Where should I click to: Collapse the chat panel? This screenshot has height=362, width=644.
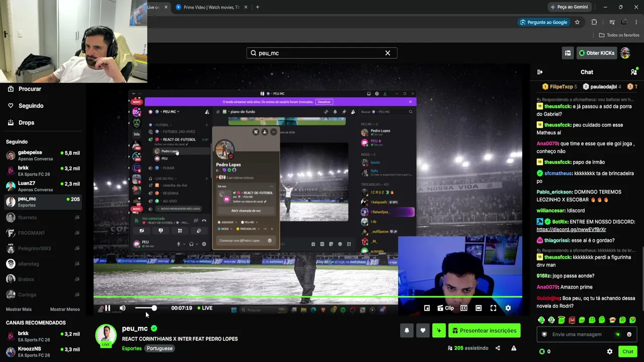540,72
